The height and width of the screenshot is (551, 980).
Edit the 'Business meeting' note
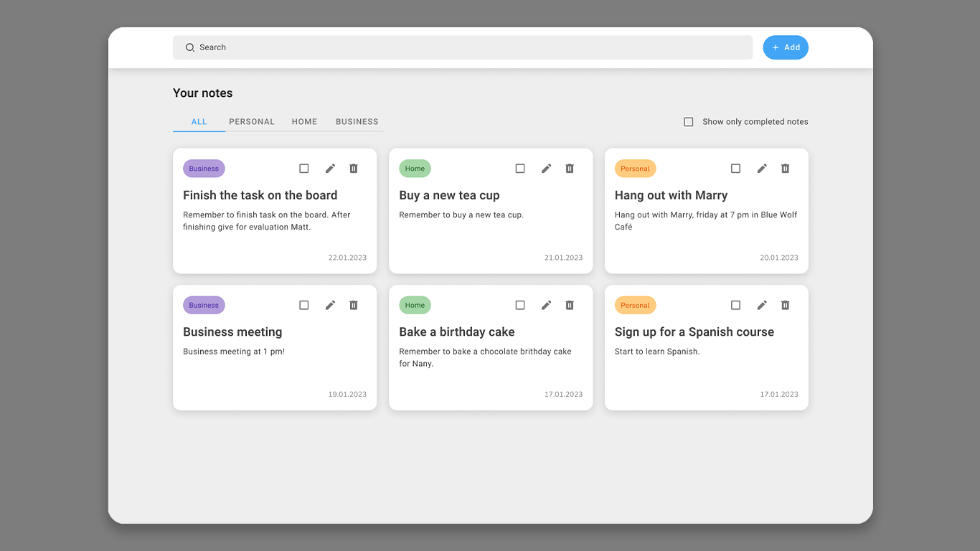pyautogui.click(x=330, y=305)
